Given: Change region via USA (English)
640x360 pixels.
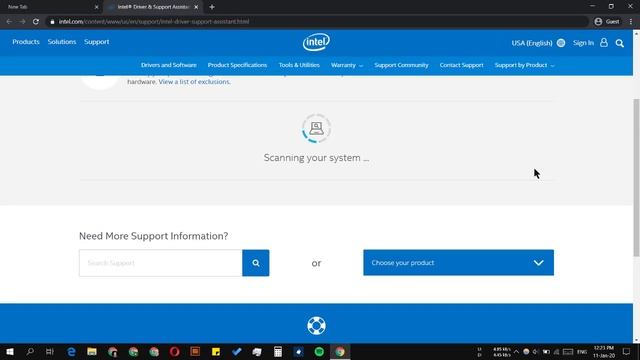Looking at the screenshot, I should (x=532, y=43).
